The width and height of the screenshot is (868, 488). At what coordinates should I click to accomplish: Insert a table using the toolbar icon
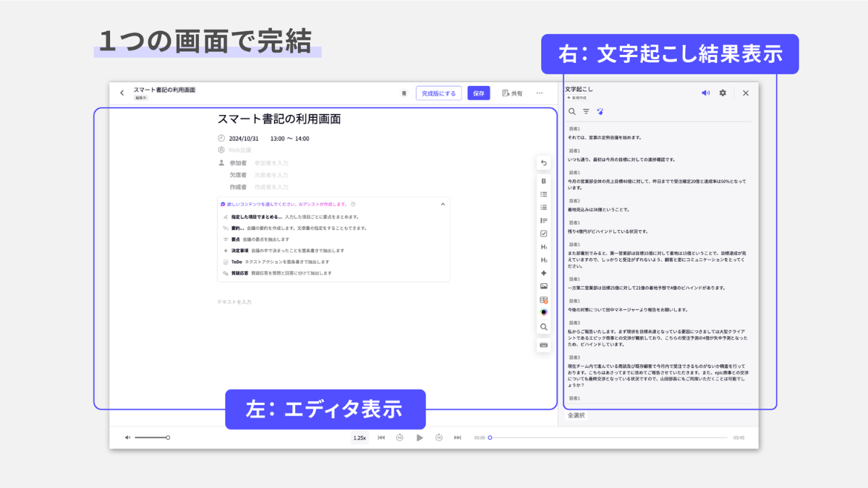coord(544,300)
